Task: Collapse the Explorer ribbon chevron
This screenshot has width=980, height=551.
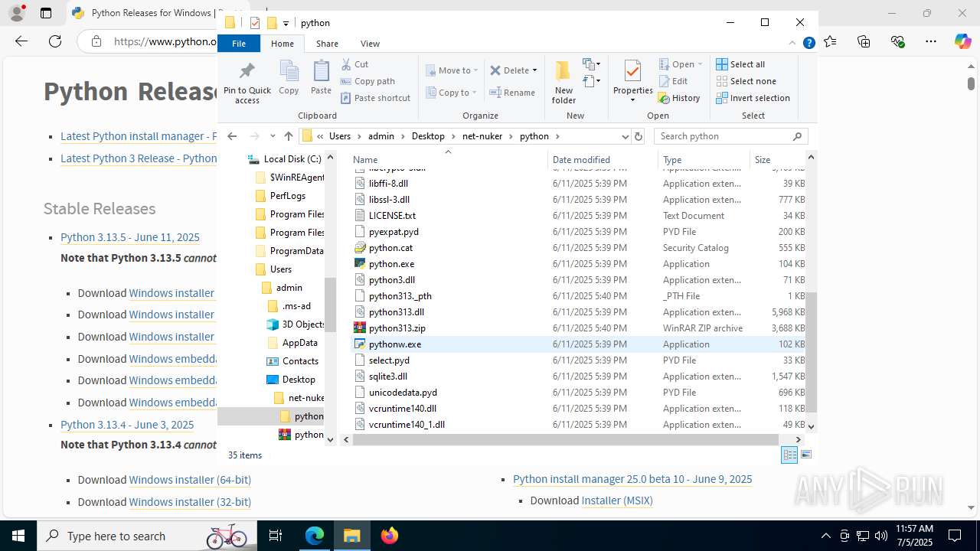Action: coord(792,44)
